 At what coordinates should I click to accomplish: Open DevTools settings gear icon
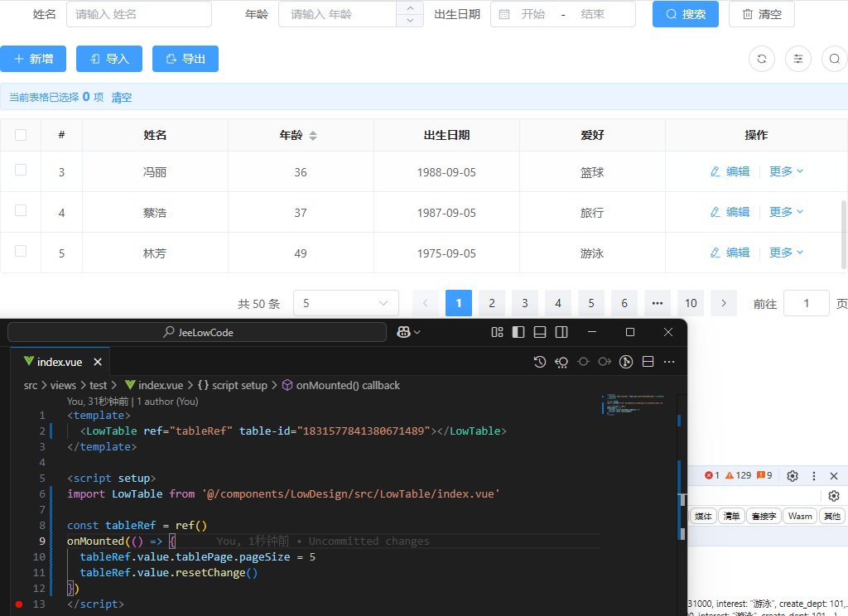pyautogui.click(x=793, y=476)
